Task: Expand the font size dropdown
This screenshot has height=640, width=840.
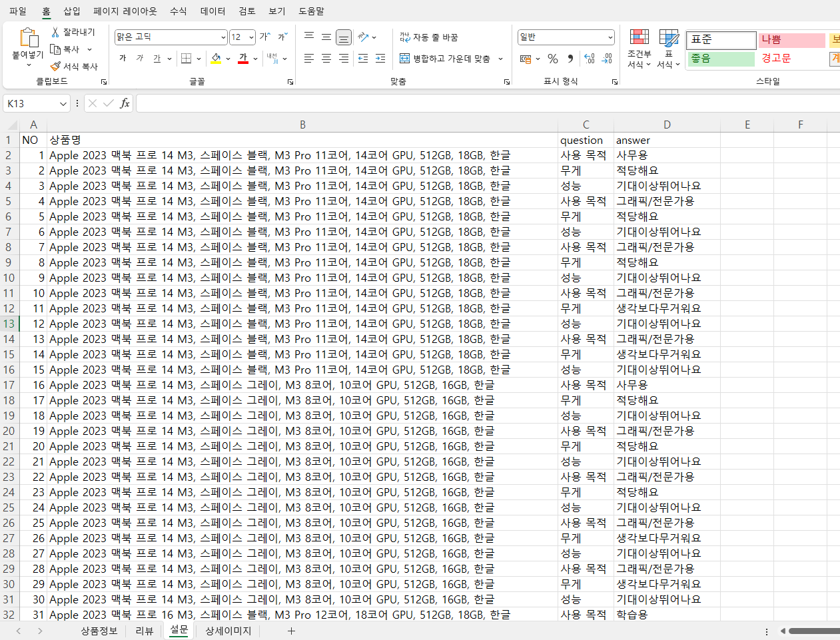Action: (251, 37)
